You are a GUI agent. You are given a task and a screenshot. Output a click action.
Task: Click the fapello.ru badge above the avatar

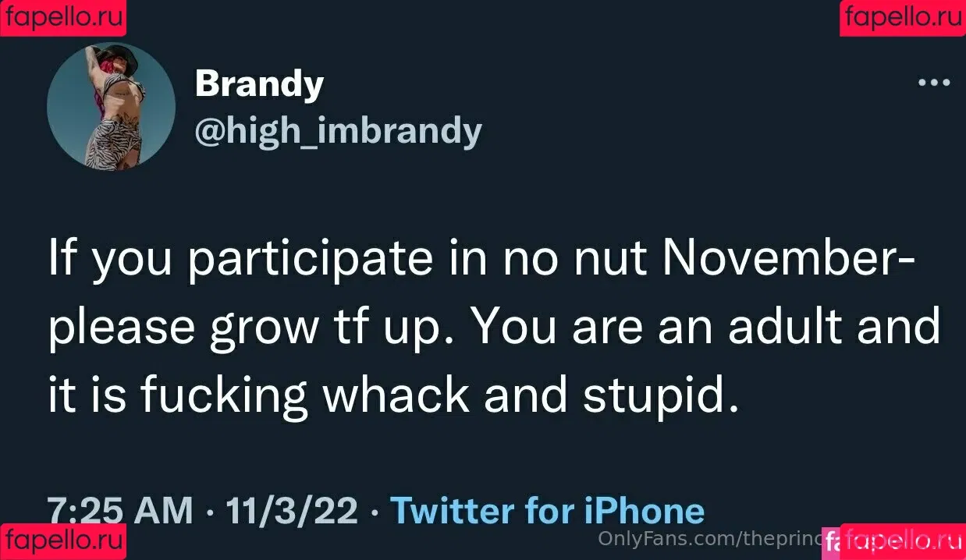pos(63,18)
